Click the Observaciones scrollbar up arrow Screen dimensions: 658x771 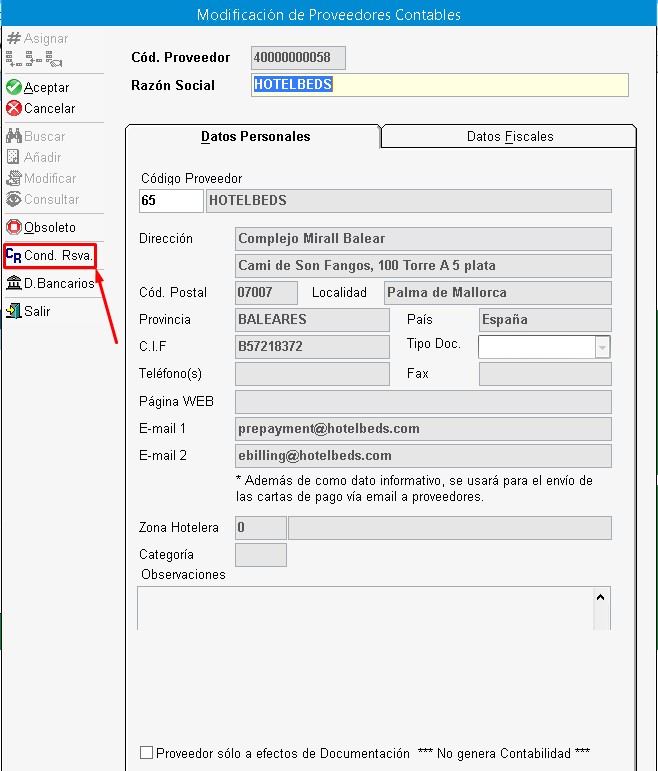click(601, 597)
